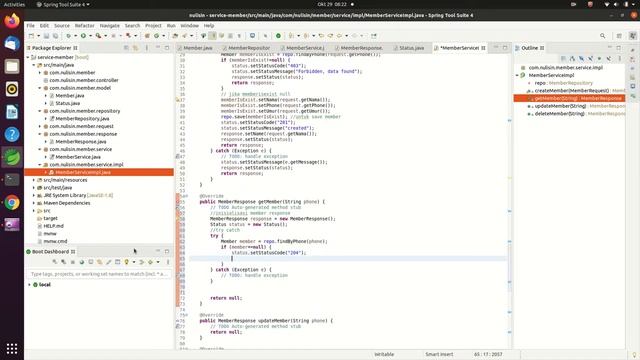Collapse the com.nulisin.member.model package
Image resolution: width=640 pixels, height=360 pixels.
40,88
